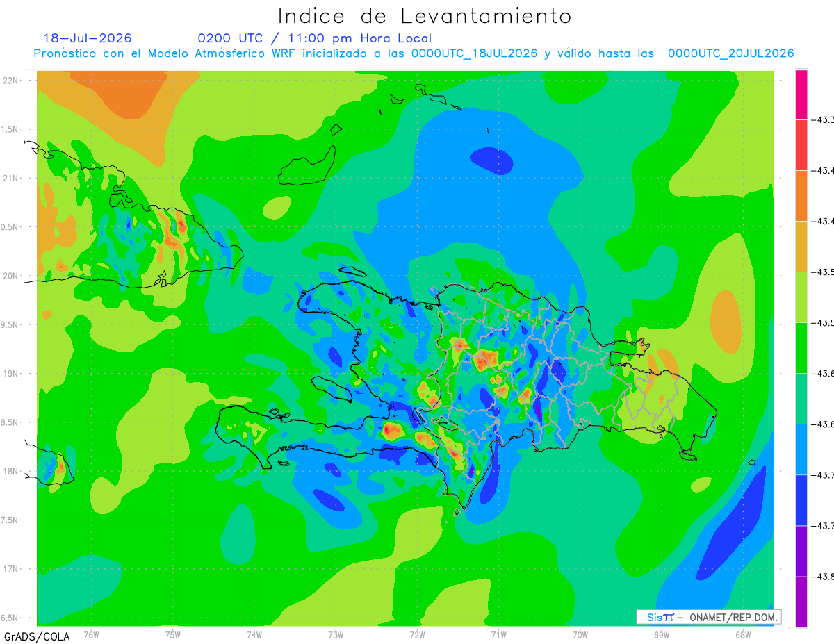Click the -43.8 colorbar value
Viewport: 834px width, 644px height.
point(823,577)
